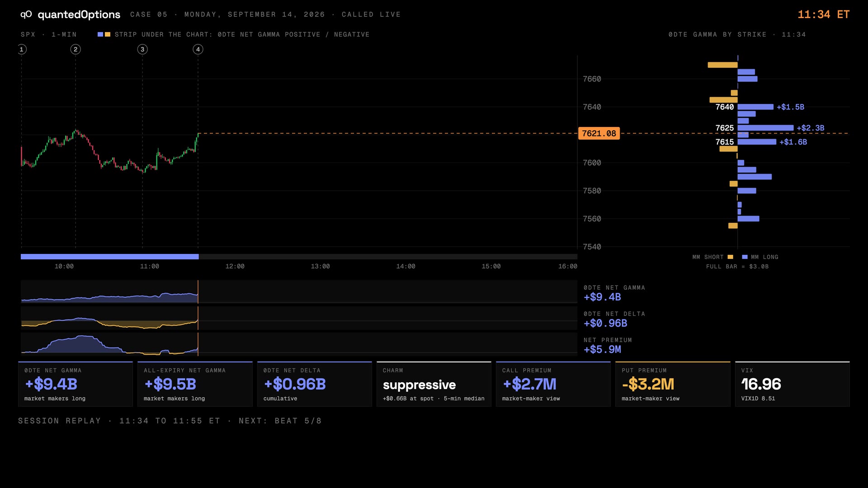Image resolution: width=868 pixels, height=488 pixels.
Task: Click the MM SHORT orange legend square
Action: pos(730,257)
